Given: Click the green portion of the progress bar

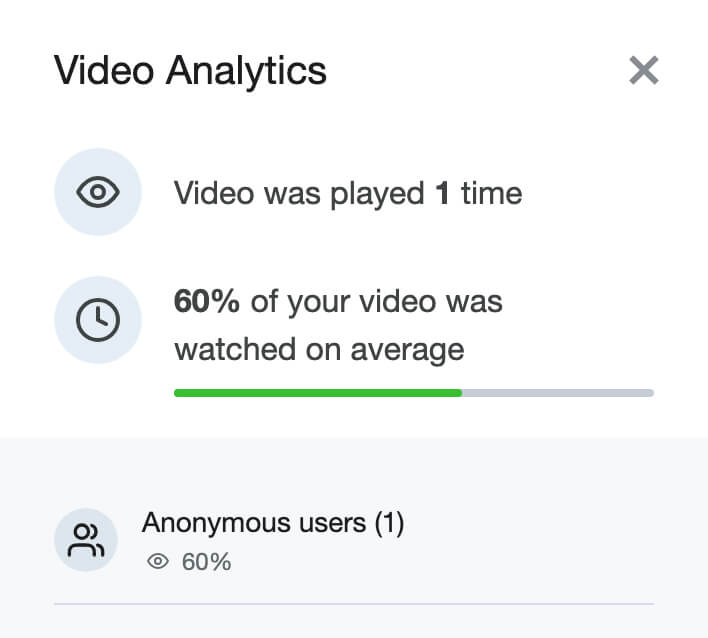Looking at the screenshot, I should pyautogui.click(x=318, y=393).
